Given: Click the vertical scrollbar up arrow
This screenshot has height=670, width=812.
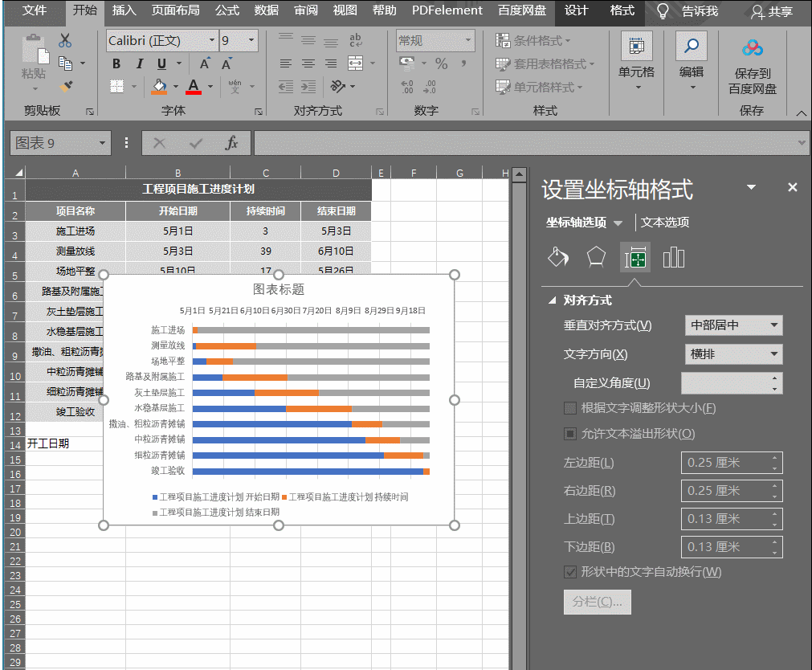Looking at the screenshot, I should pos(520,175).
